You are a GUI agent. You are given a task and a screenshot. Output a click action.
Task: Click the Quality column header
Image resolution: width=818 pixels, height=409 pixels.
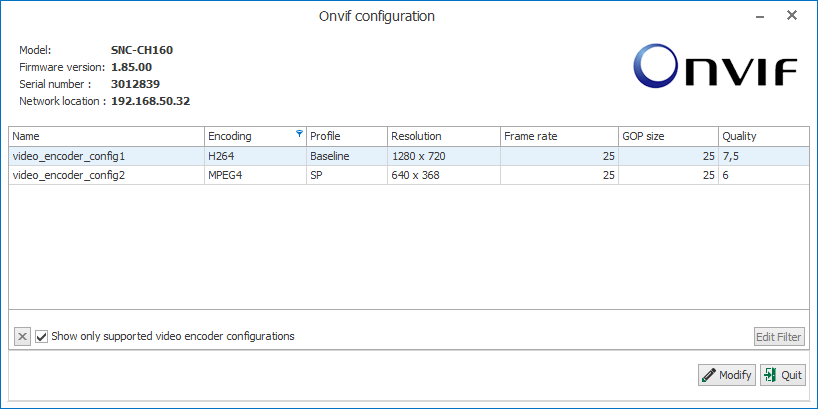pyautogui.click(x=764, y=136)
